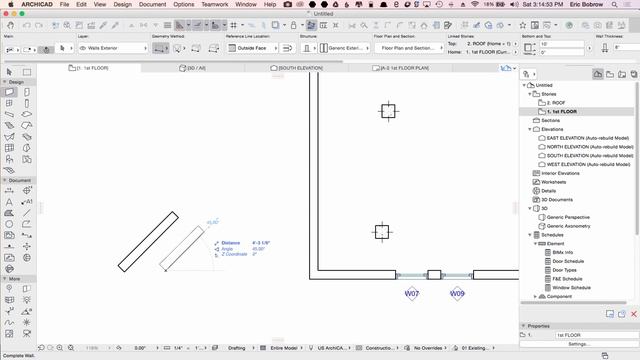Toggle the snap guides button in toolbar
Image resolution: width=640 pixels, height=360 pixels.
point(198,25)
